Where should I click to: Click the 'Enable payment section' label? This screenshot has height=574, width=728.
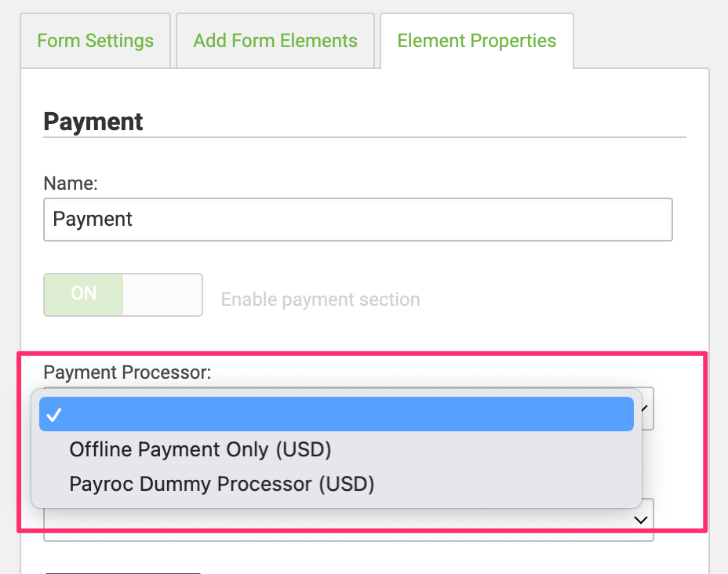click(320, 300)
